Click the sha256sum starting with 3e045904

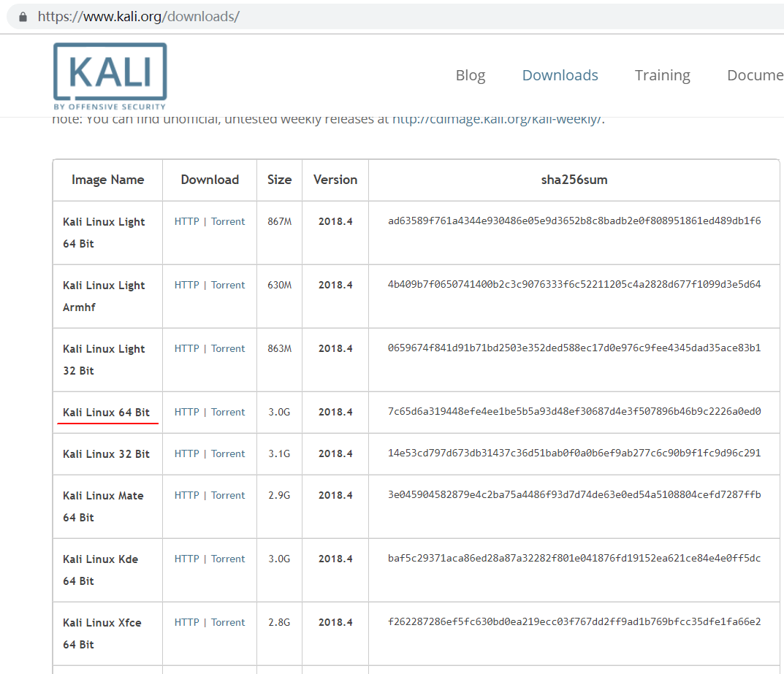point(574,494)
